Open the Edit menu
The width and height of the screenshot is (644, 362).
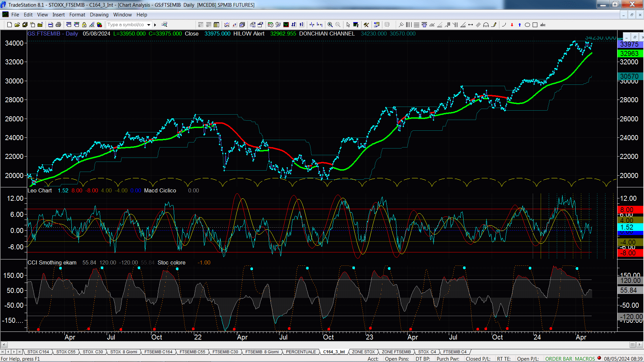point(28,15)
